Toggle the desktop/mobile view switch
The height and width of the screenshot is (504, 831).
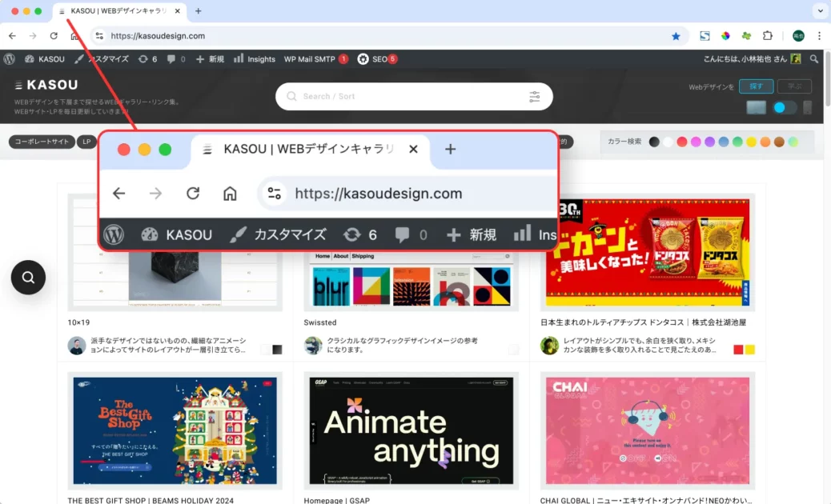point(784,108)
